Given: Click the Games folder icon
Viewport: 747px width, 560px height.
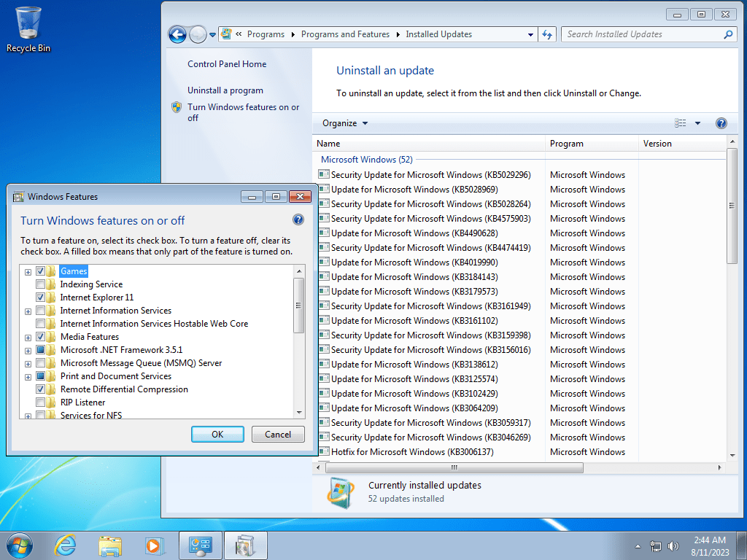Looking at the screenshot, I should 52,271.
